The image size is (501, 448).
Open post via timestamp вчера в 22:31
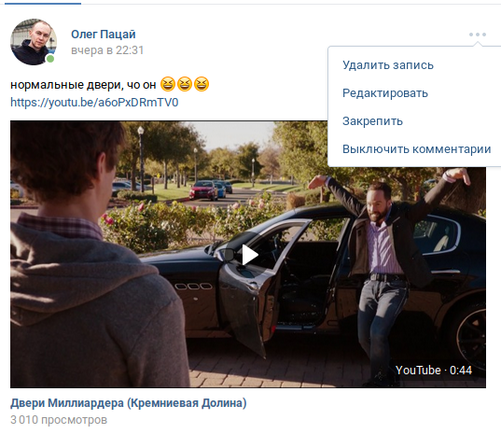click(x=107, y=50)
